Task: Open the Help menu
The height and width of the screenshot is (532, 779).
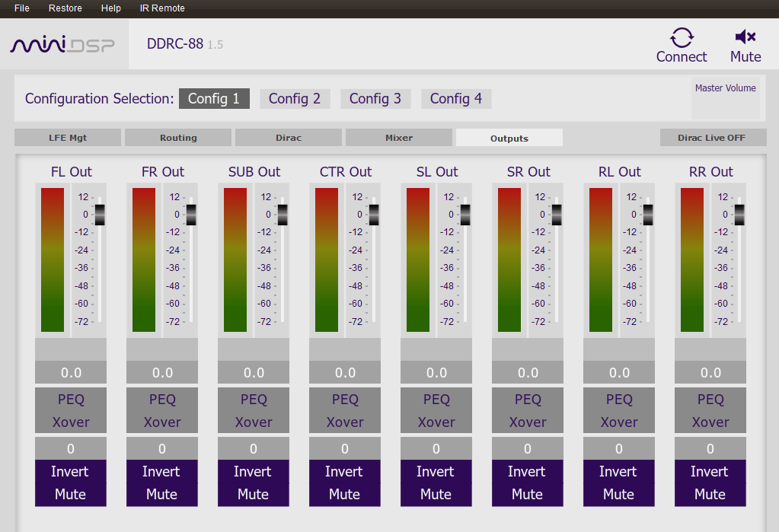Action: pos(110,8)
